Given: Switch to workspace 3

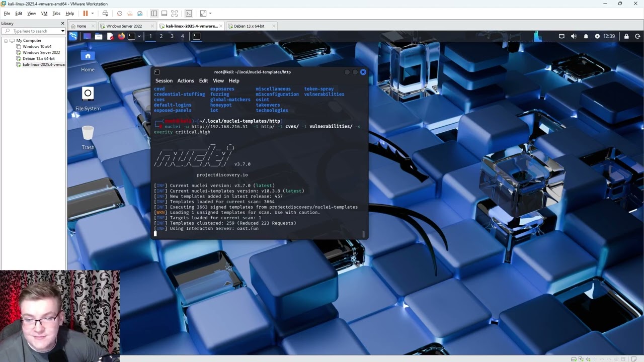Looking at the screenshot, I should click(x=172, y=36).
